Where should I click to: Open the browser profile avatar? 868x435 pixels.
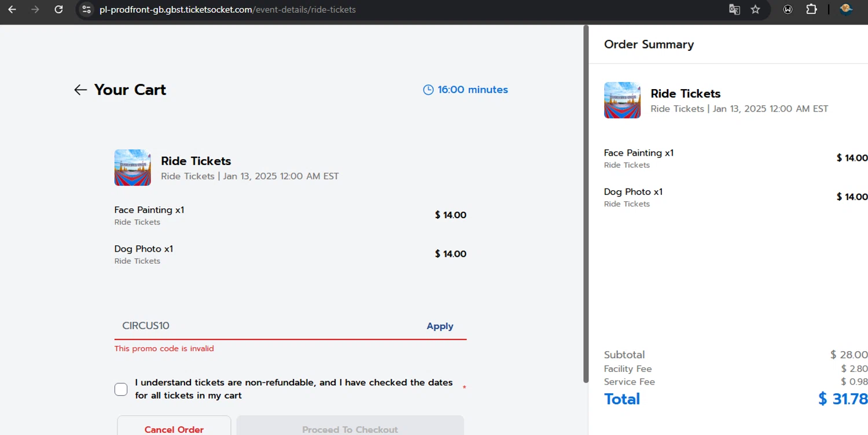pos(846,10)
